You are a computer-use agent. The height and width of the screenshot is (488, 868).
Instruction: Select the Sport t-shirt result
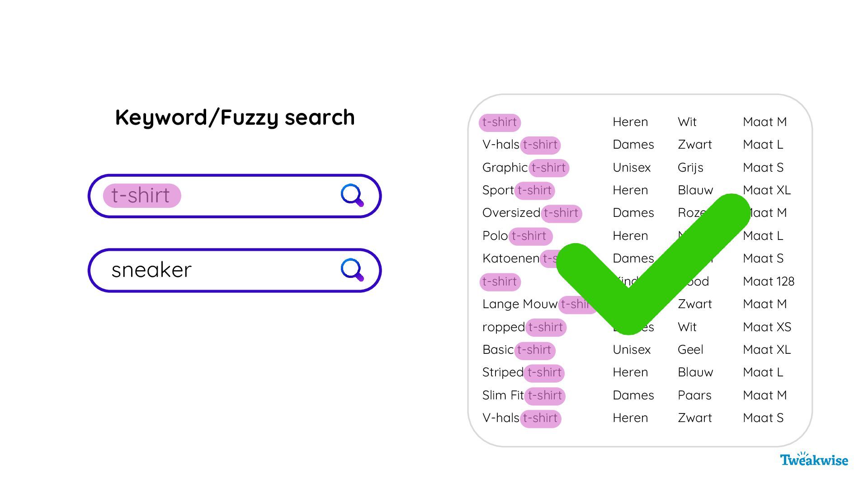click(518, 190)
